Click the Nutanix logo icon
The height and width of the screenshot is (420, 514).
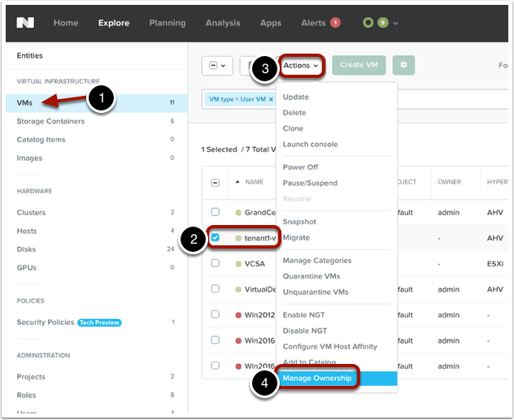point(28,23)
